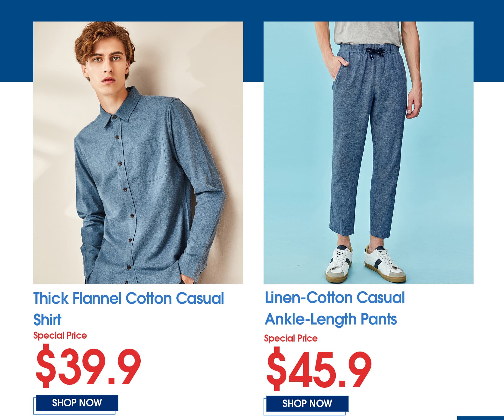
Task: Click the Ankle-Length Pants text line
Action: pyautogui.click(x=331, y=319)
